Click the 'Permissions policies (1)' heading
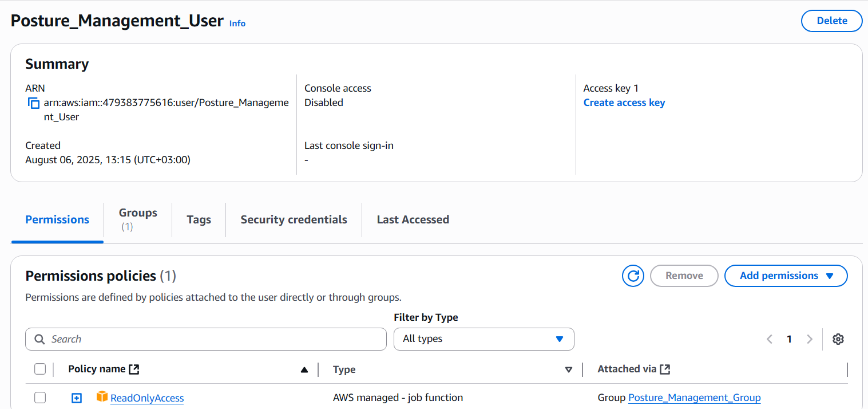 pos(101,276)
